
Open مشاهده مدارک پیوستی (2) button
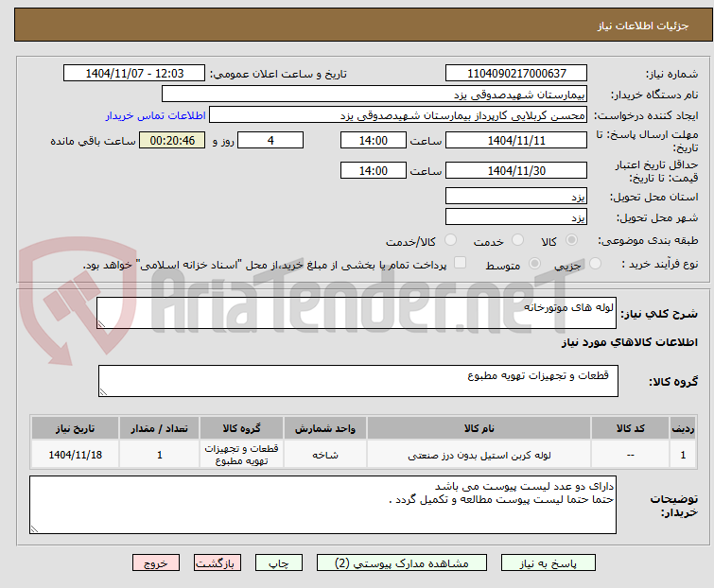pyautogui.click(x=402, y=563)
